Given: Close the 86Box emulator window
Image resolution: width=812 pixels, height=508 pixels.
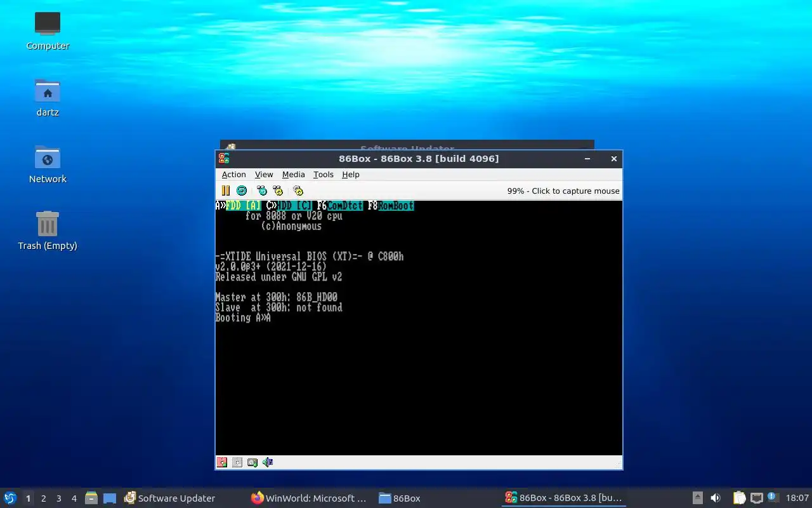Looking at the screenshot, I should click(x=613, y=159).
